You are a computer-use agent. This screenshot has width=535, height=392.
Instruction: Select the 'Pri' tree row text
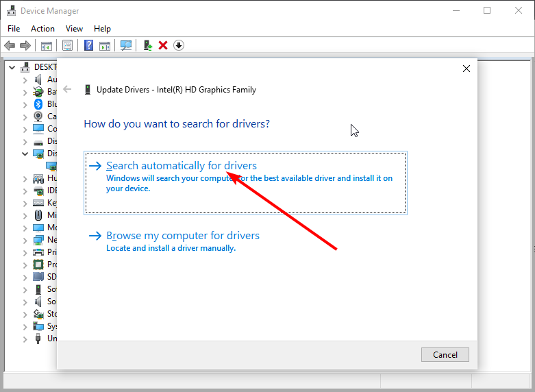click(x=52, y=252)
